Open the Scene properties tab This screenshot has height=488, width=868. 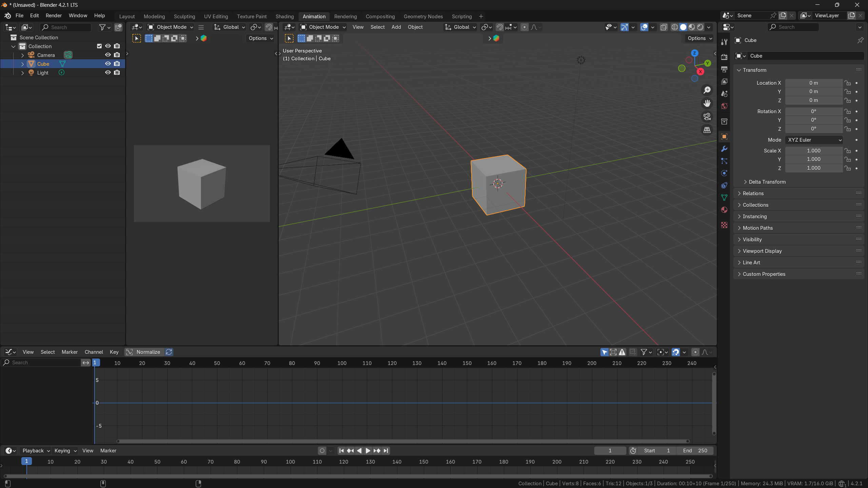724,94
